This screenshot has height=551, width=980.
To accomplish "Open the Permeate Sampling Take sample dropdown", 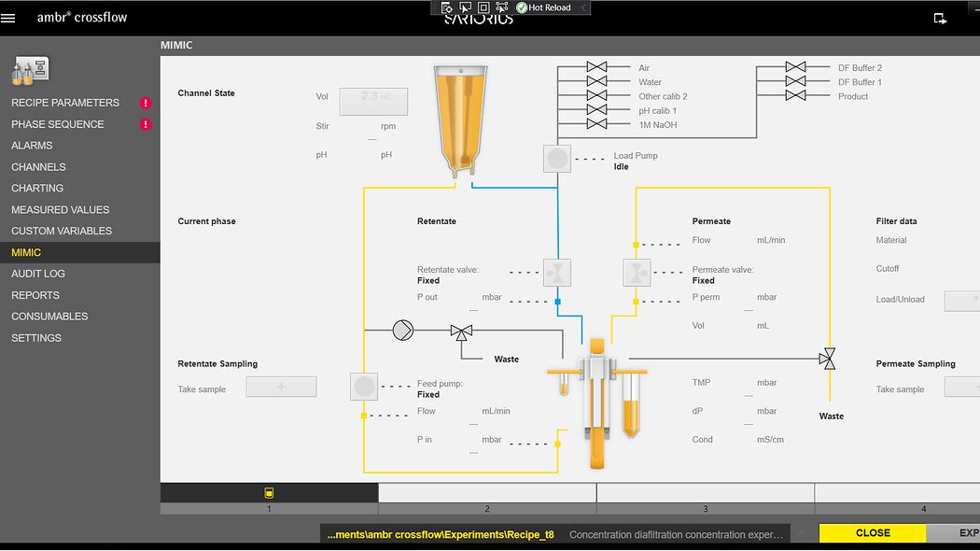I will click(962, 387).
